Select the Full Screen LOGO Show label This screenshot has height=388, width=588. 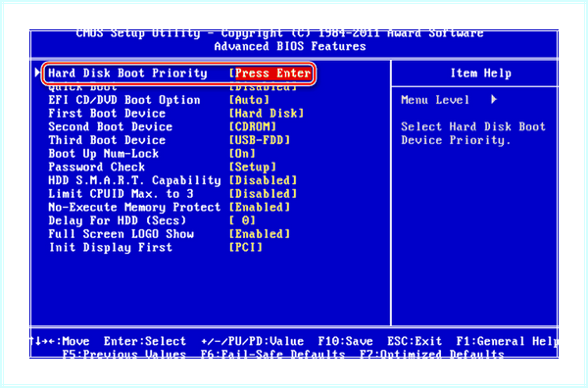coord(121,234)
